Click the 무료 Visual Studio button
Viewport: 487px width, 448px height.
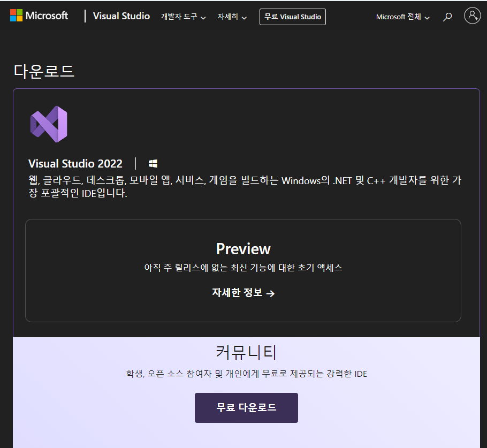coord(293,17)
